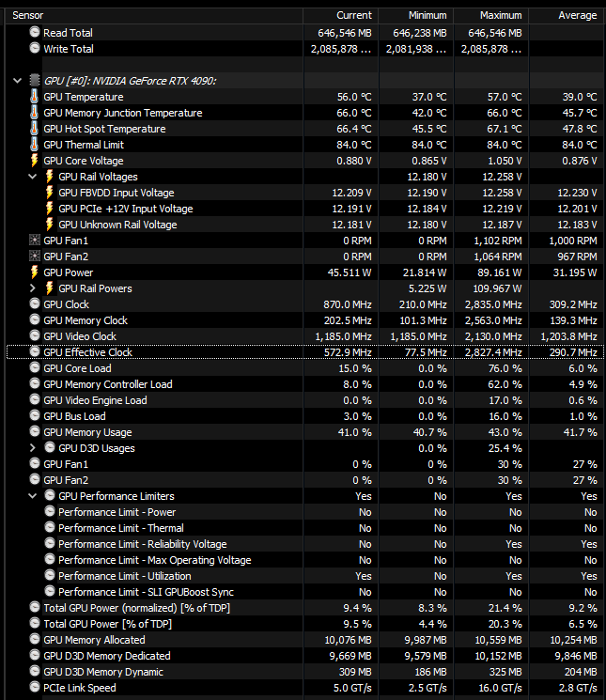606x700 pixels.
Task: Click the 76.0 % maximum GPU Core Load
Action: pos(505,368)
